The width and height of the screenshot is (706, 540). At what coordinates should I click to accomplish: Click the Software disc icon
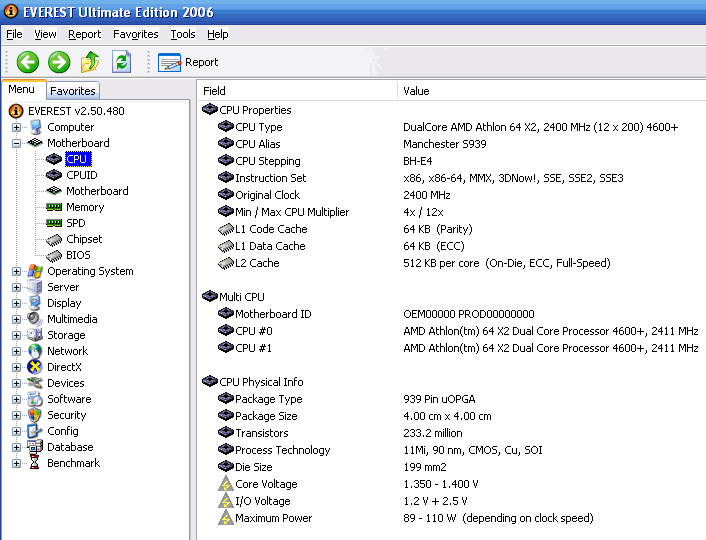pyautogui.click(x=35, y=399)
